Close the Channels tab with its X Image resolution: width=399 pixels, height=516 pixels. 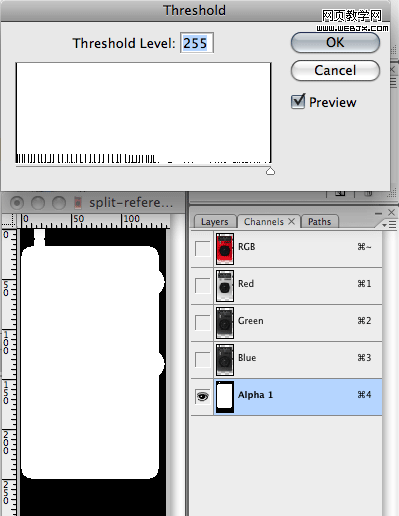[x=292, y=221]
